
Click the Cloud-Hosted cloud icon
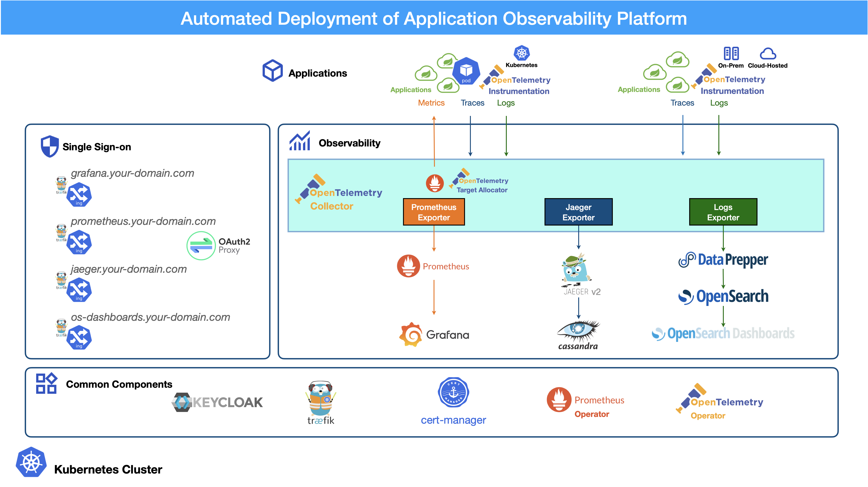click(768, 54)
